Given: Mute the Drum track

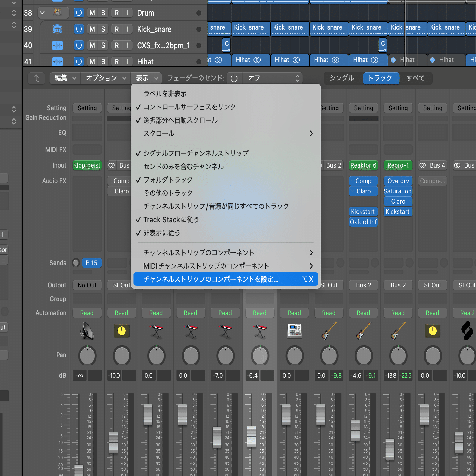Looking at the screenshot, I should click(x=92, y=13).
